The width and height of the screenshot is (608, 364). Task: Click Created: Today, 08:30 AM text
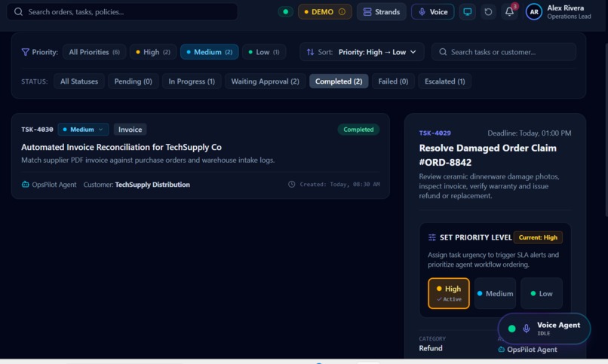[x=339, y=185]
